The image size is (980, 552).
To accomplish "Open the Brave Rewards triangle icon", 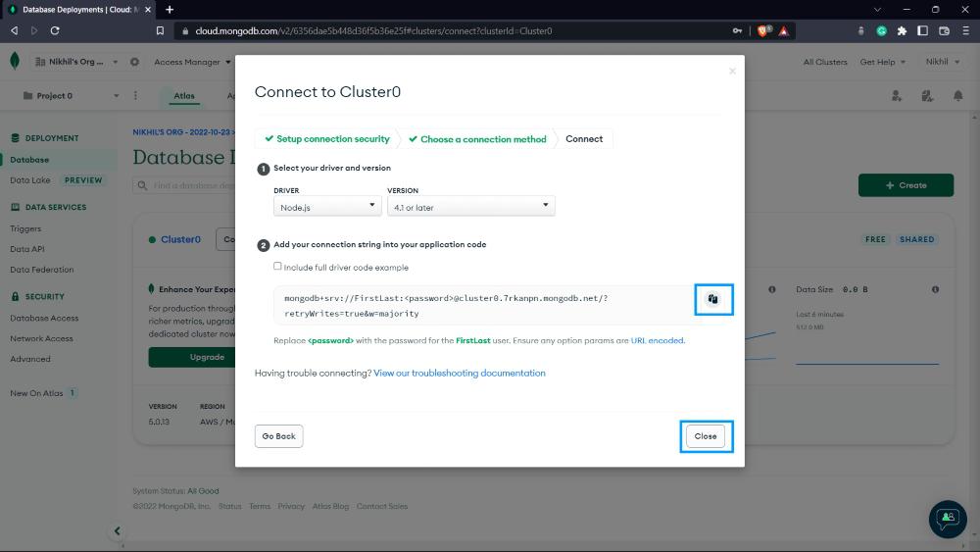I will click(x=784, y=30).
